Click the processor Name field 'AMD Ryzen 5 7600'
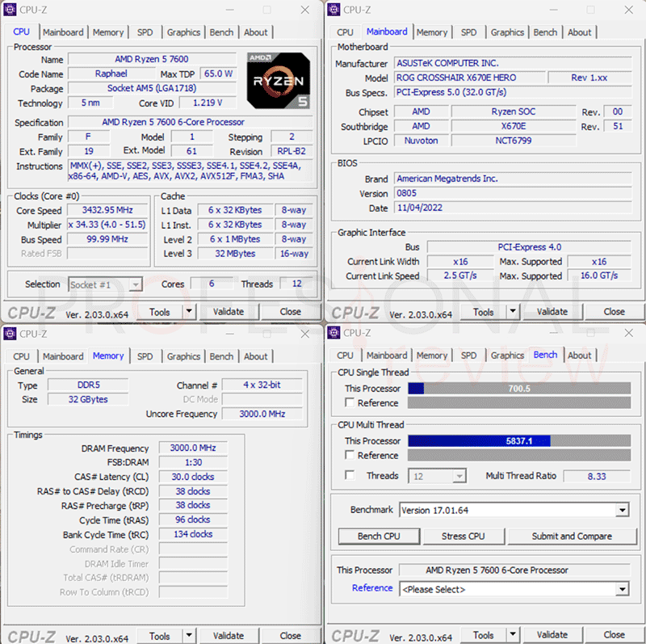Viewport: 646px width, 644px height. 152,59
